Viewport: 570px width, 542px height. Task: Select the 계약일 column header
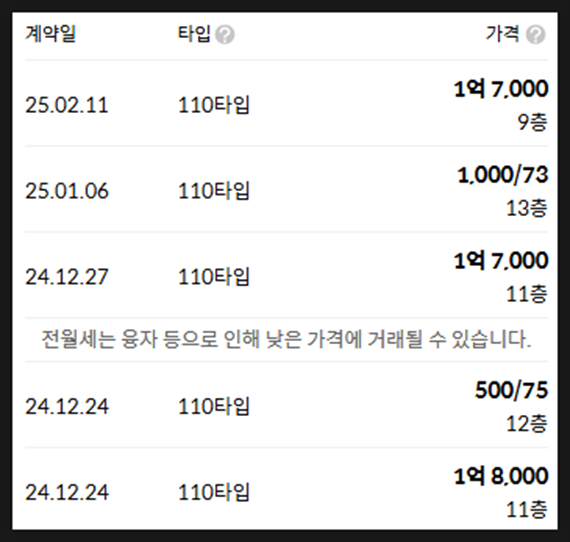coord(51,34)
